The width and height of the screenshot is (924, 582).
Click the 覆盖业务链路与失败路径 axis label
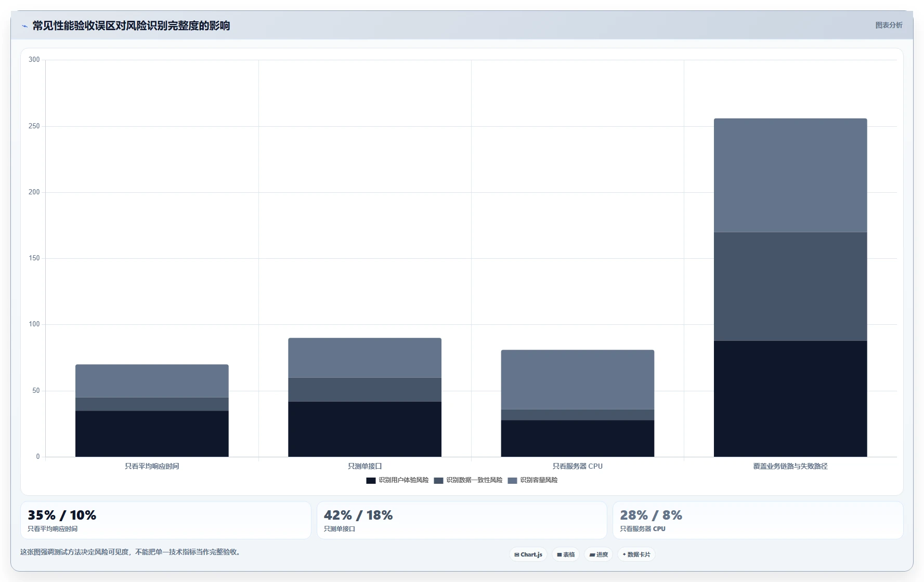pyautogui.click(x=790, y=466)
